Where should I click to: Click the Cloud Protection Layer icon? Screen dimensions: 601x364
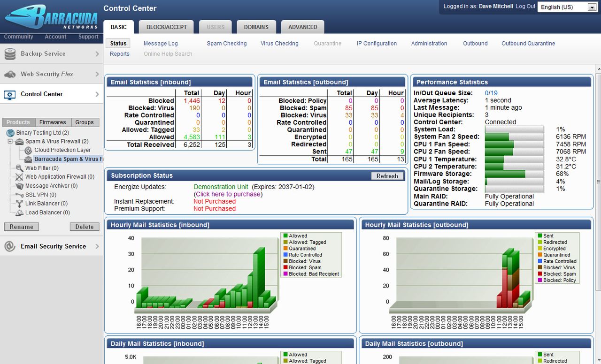tap(29, 150)
